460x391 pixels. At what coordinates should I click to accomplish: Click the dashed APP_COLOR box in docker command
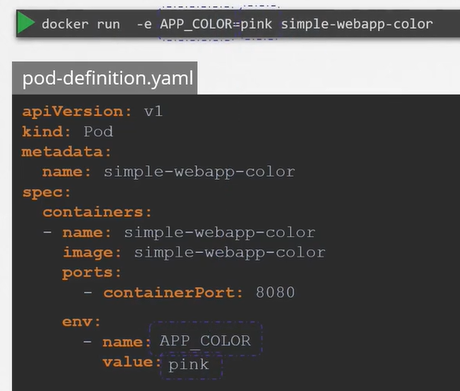198,23
